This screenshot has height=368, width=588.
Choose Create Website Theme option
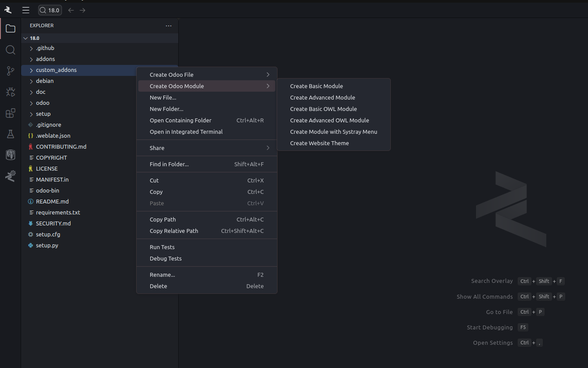click(319, 143)
